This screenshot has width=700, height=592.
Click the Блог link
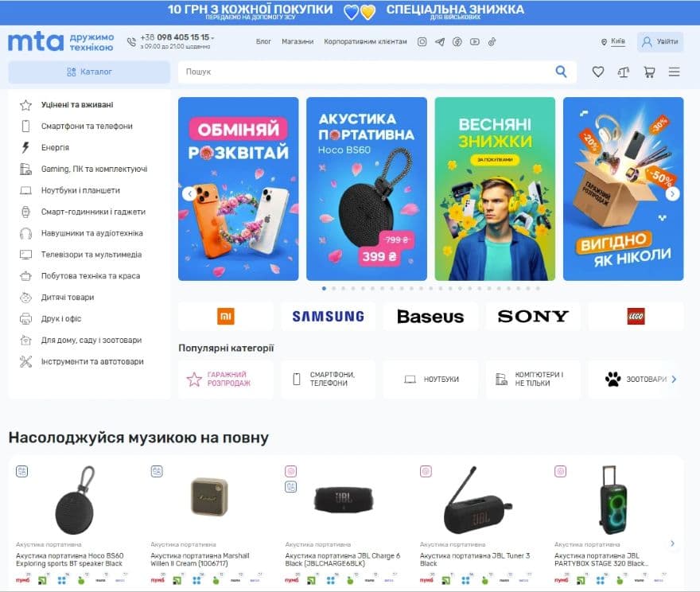pyautogui.click(x=263, y=41)
